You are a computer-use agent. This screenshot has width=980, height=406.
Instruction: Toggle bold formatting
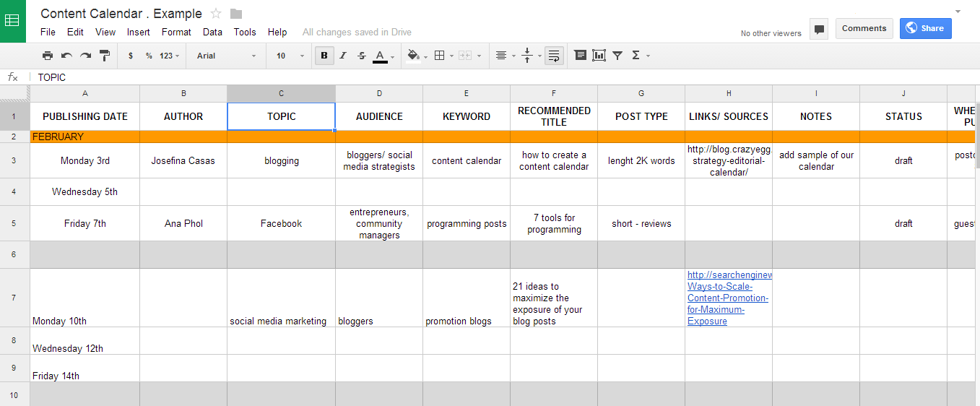pyautogui.click(x=324, y=56)
